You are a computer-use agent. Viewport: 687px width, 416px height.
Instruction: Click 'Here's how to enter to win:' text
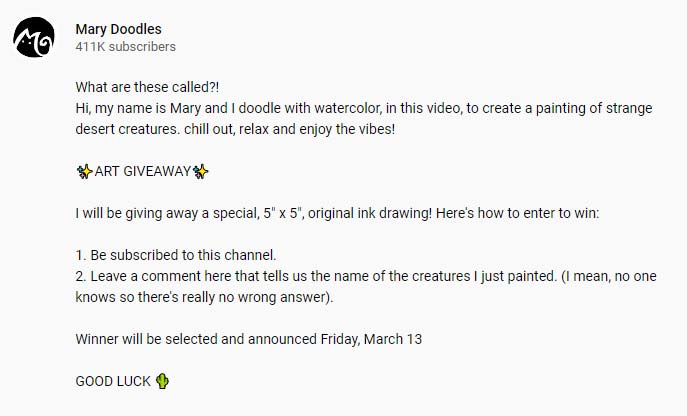[517, 213]
